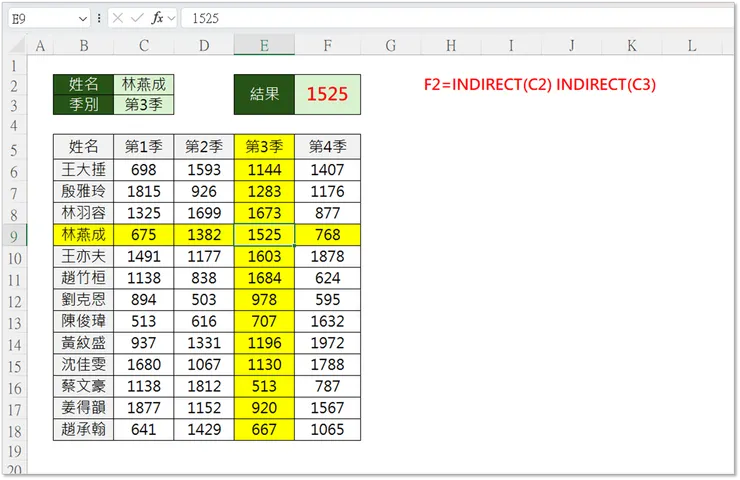Click the name cell 沈佳雯
The image size is (740, 480).
click(x=84, y=365)
